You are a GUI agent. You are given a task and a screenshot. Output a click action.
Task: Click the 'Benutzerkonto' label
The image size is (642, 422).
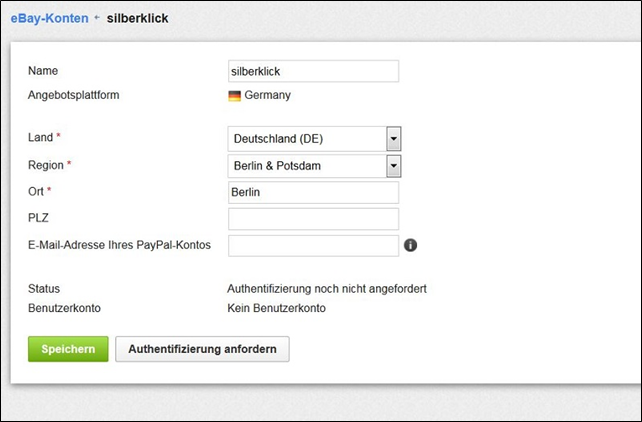64,308
